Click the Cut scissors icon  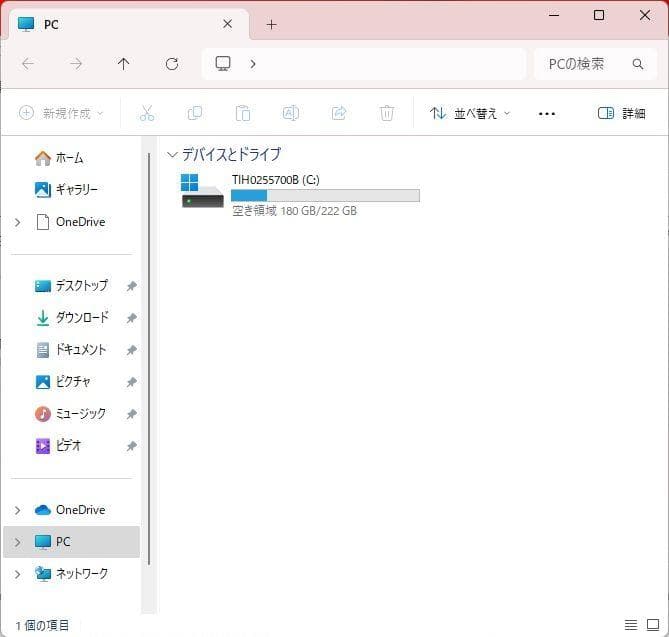146,113
